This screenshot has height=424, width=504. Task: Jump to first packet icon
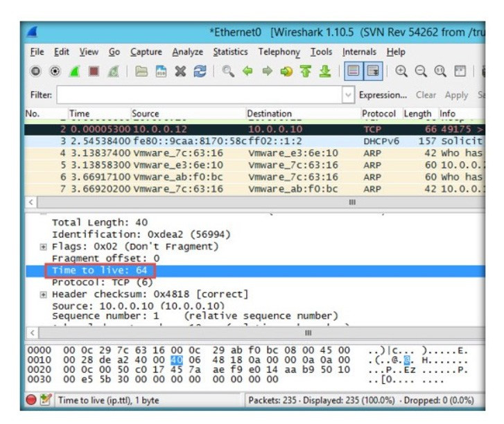305,71
